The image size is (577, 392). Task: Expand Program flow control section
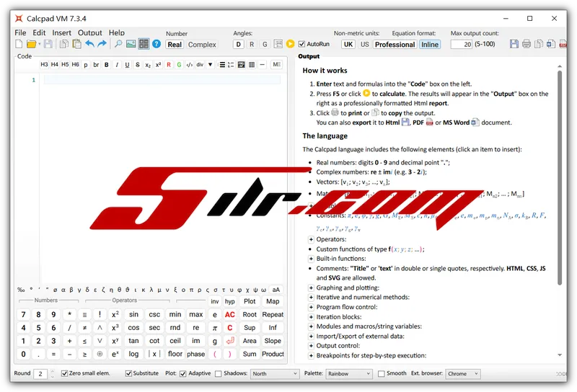(x=311, y=307)
